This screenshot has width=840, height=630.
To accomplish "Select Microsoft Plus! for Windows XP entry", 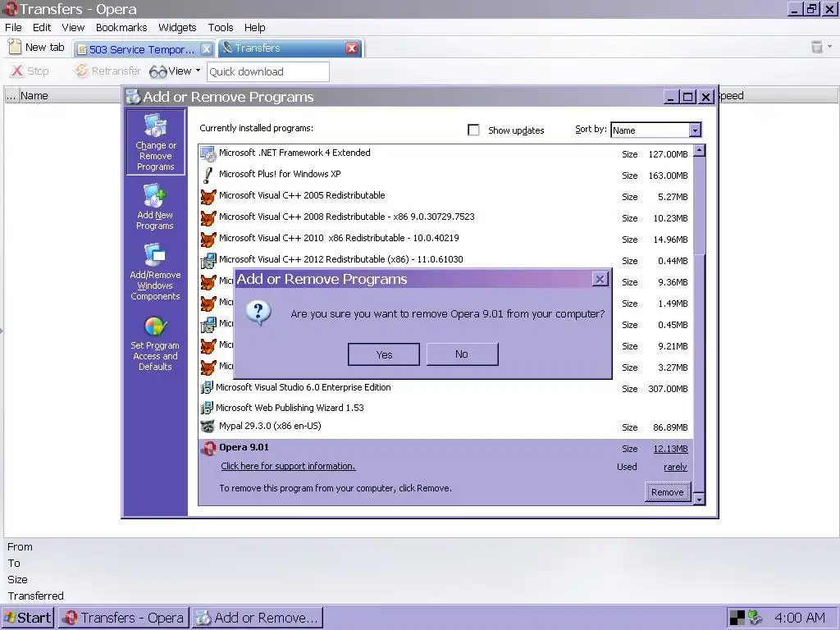I will (x=445, y=176).
